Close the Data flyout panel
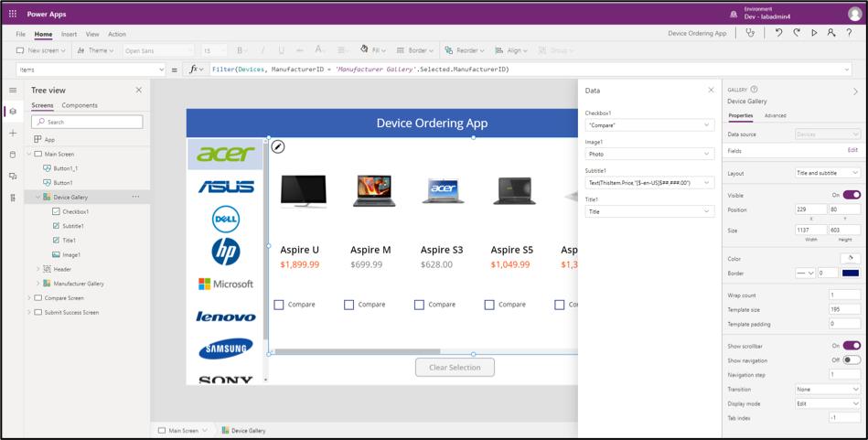The height and width of the screenshot is (440, 868). 712,91
